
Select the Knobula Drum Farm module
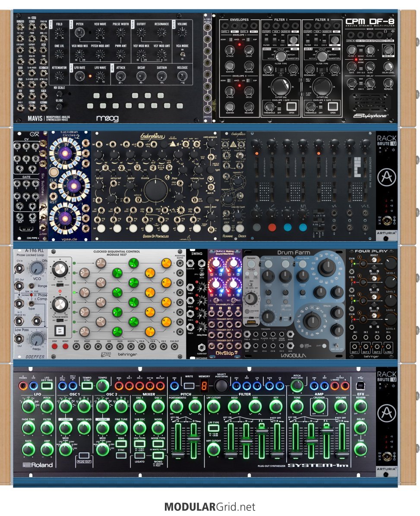294,304
